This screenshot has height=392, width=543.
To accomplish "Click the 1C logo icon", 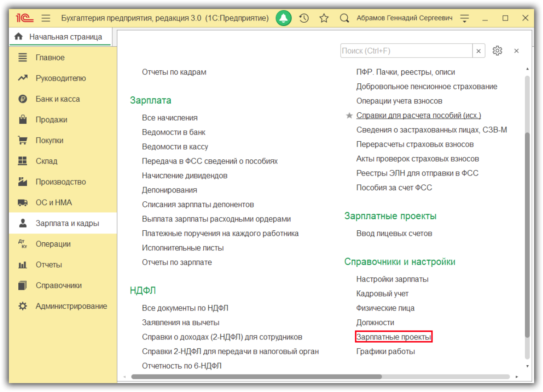I will [23, 18].
